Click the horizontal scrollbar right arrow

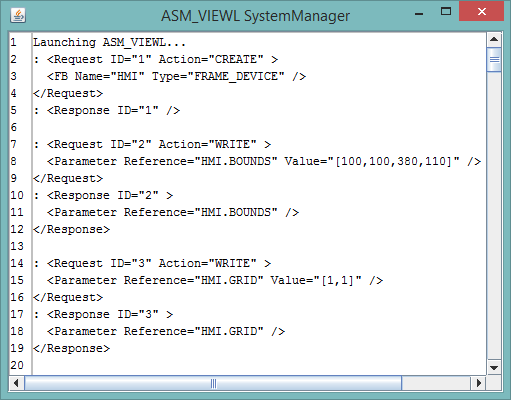click(478, 383)
